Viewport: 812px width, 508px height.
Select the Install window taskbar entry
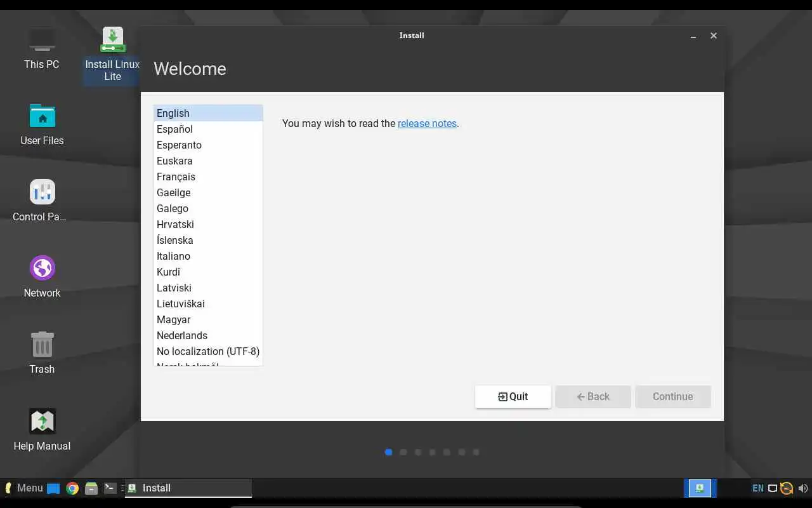[x=188, y=488]
